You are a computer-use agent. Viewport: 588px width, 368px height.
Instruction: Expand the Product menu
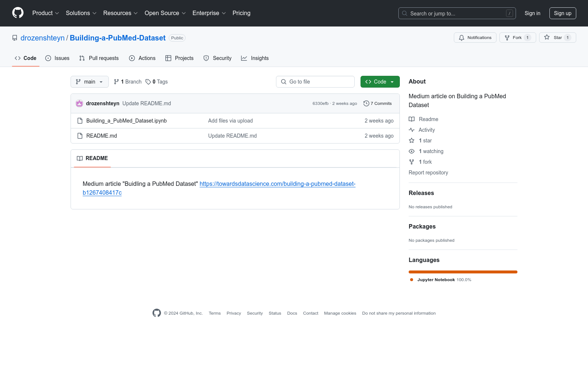(46, 13)
